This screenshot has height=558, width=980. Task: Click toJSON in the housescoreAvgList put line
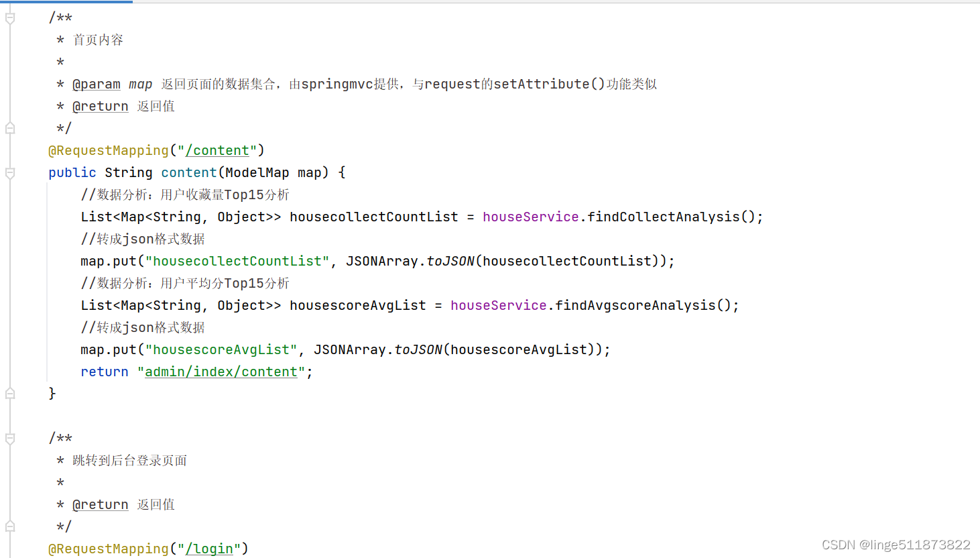click(x=418, y=350)
